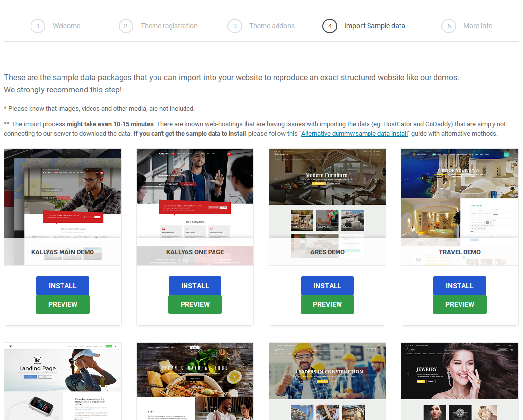Screen dimensions: 523x420
Task: Open the Organic Natural Food demo thumbnail
Action: pos(195,381)
